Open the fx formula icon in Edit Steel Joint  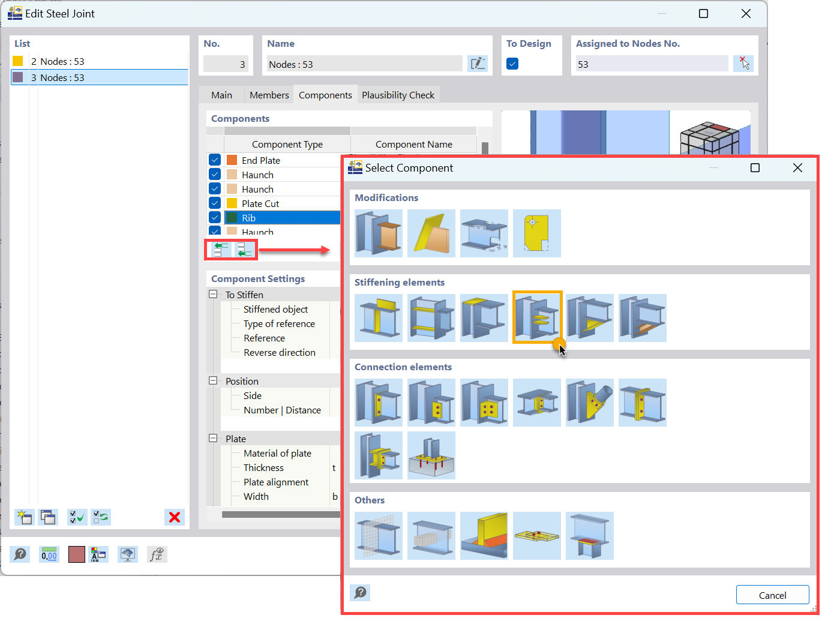click(157, 554)
